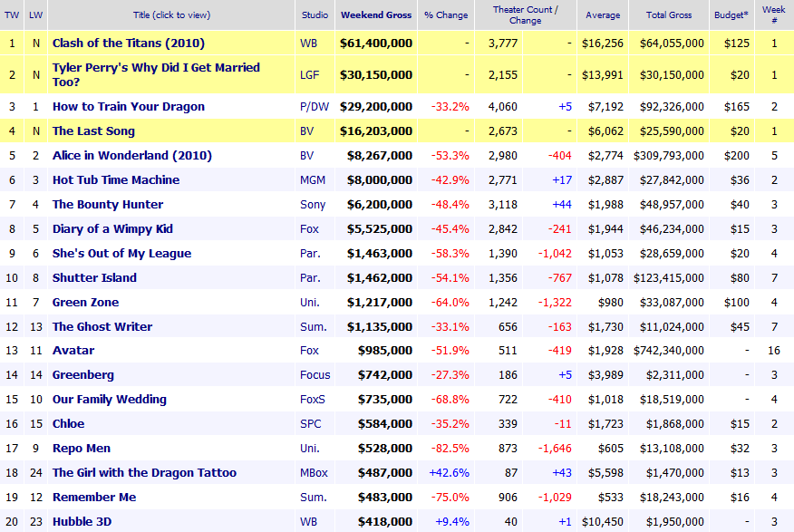The height and width of the screenshot is (532, 794).
Task: Sort table by the Studio header
Action: pyautogui.click(x=315, y=15)
